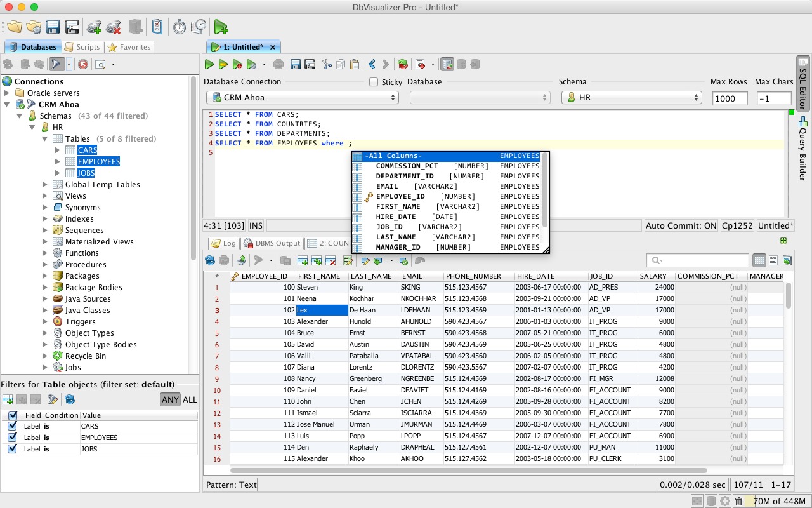Click the reload result grid icon
The height and width of the screenshot is (508, 812).
210,260
